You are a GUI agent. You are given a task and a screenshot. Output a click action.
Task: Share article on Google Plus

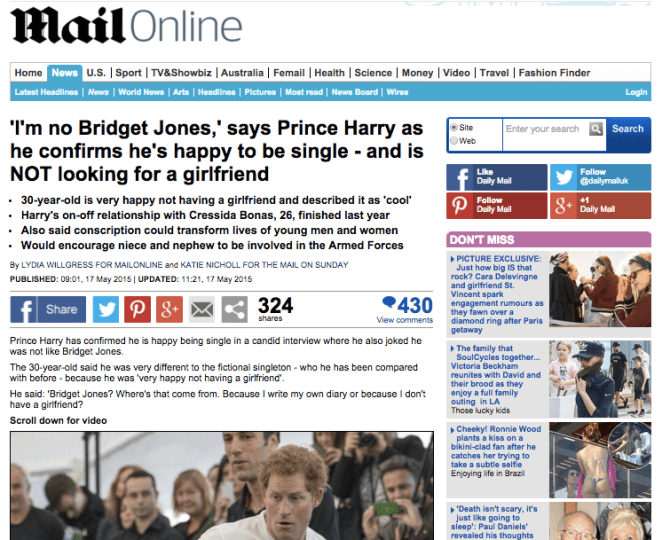pos(170,309)
